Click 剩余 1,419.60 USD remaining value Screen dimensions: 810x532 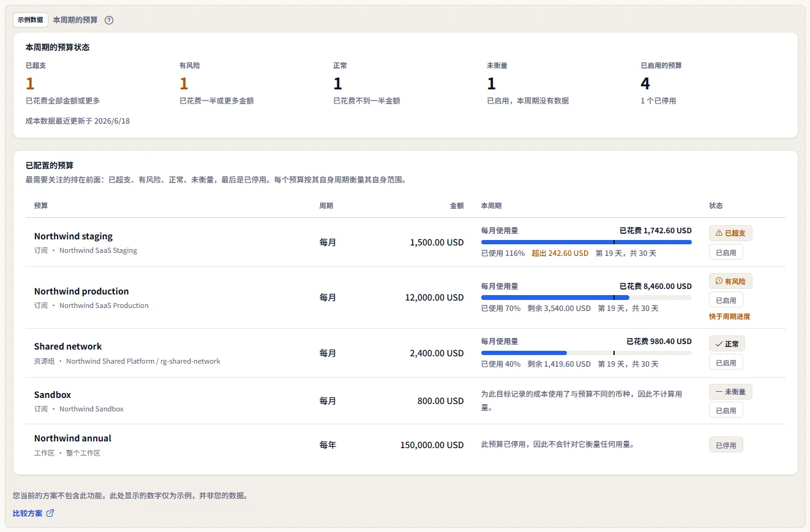(x=559, y=364)
